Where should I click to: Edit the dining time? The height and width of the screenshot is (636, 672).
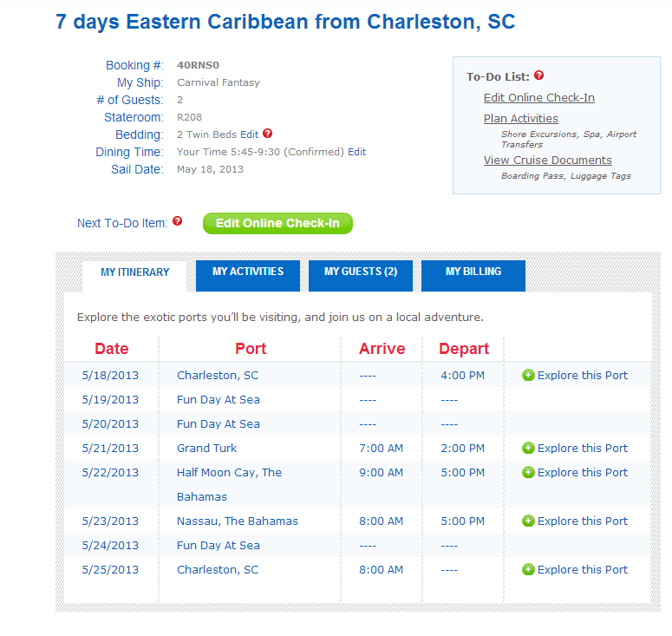pyautogui.click(x=357, y=152)
